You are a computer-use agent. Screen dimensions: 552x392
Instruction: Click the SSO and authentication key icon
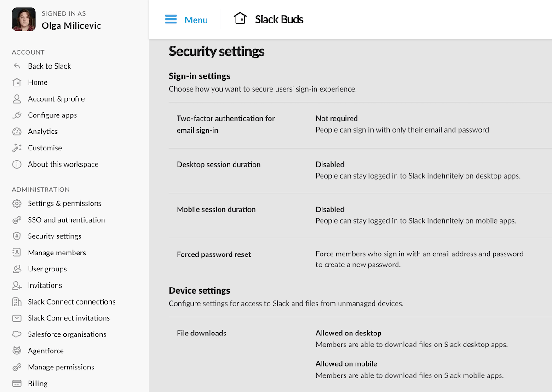(17, 220)
